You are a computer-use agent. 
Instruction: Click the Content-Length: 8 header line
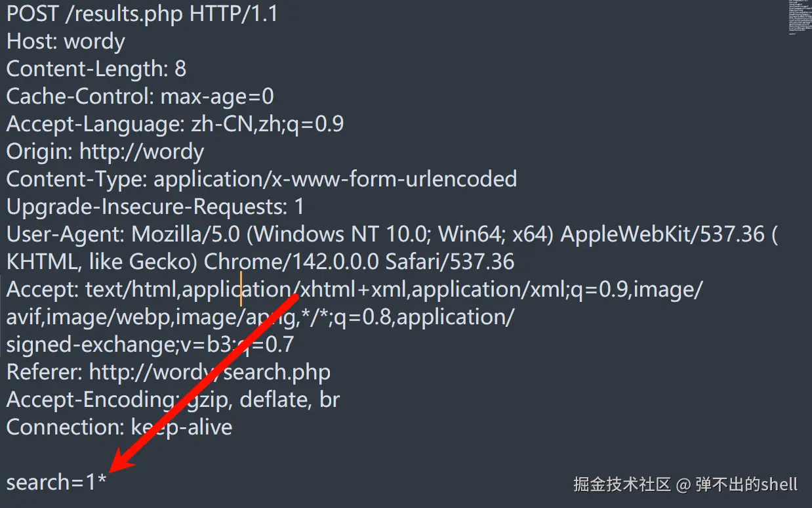point(96,70)
